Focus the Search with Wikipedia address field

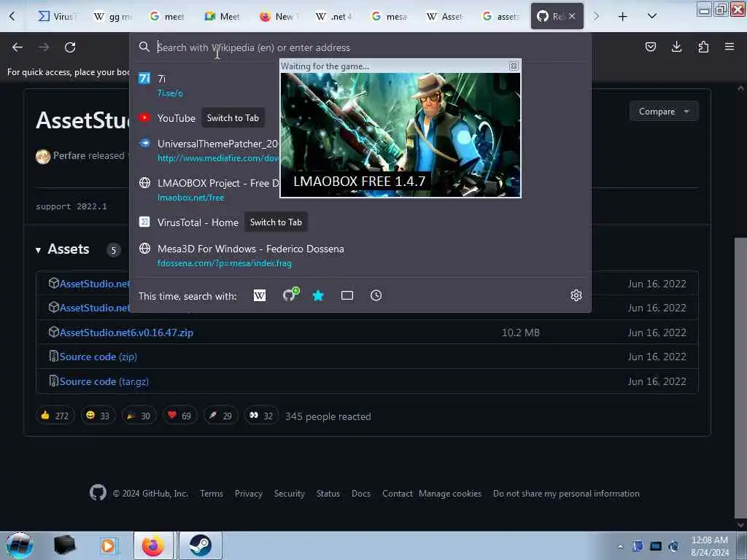click(x=362, y=47)
